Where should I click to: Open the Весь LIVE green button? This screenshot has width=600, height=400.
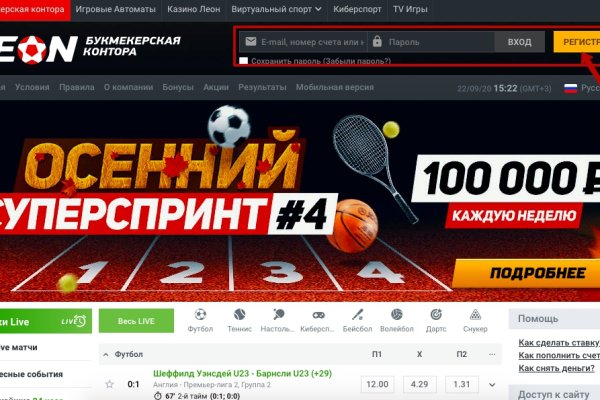click(x=136, y=321)
